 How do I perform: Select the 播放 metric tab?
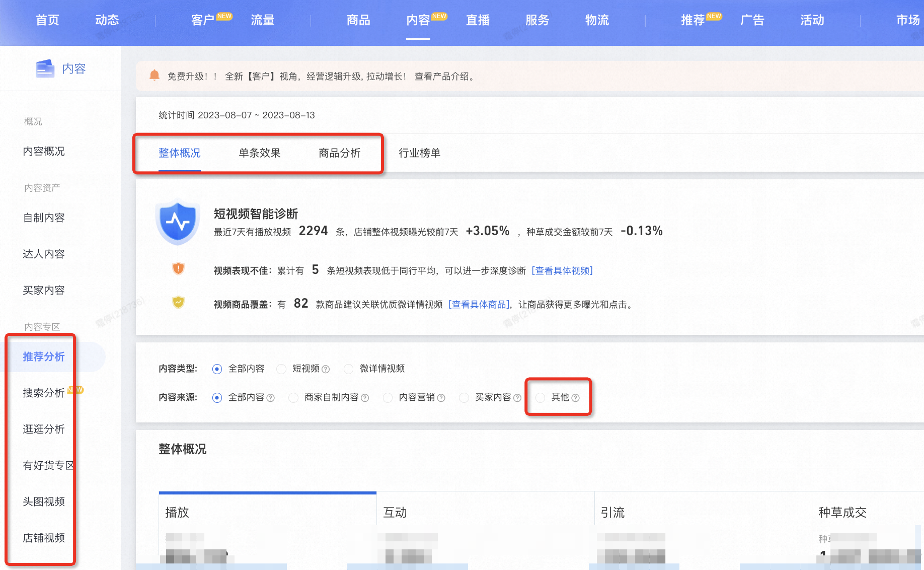268,528
